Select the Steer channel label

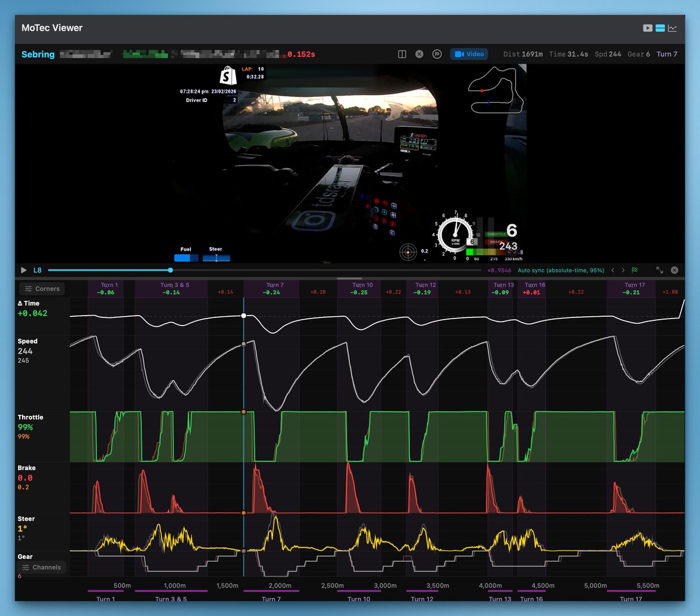click(26, 519)
